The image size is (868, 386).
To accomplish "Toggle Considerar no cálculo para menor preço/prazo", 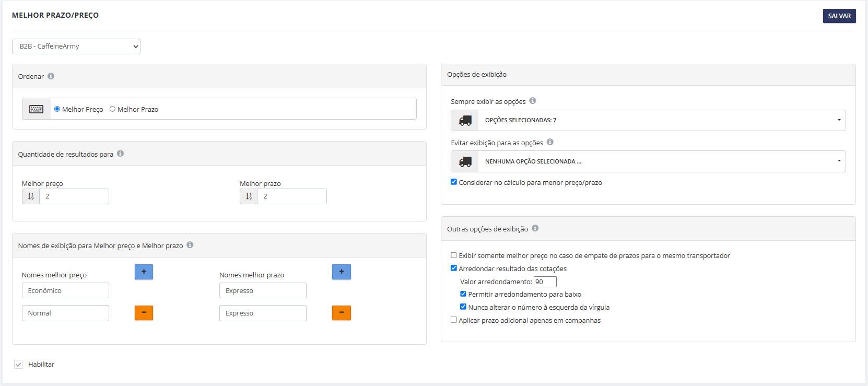I will (454, 182).
